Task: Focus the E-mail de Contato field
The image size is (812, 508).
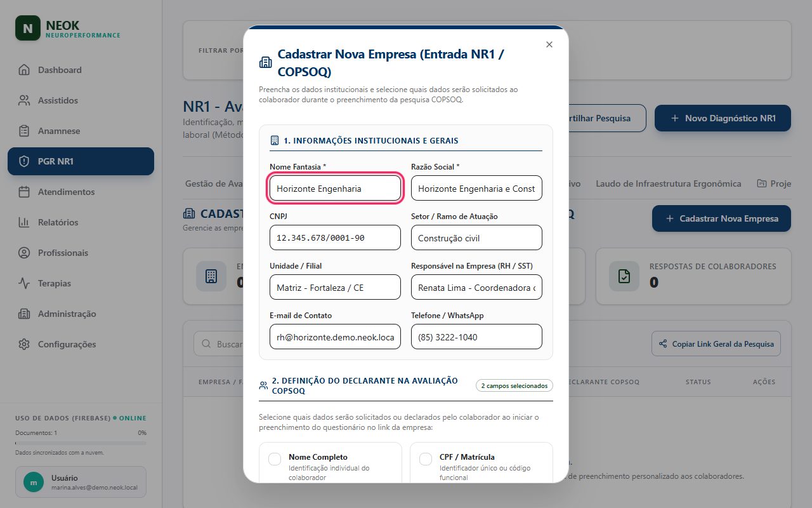Action: coord(335,337)
